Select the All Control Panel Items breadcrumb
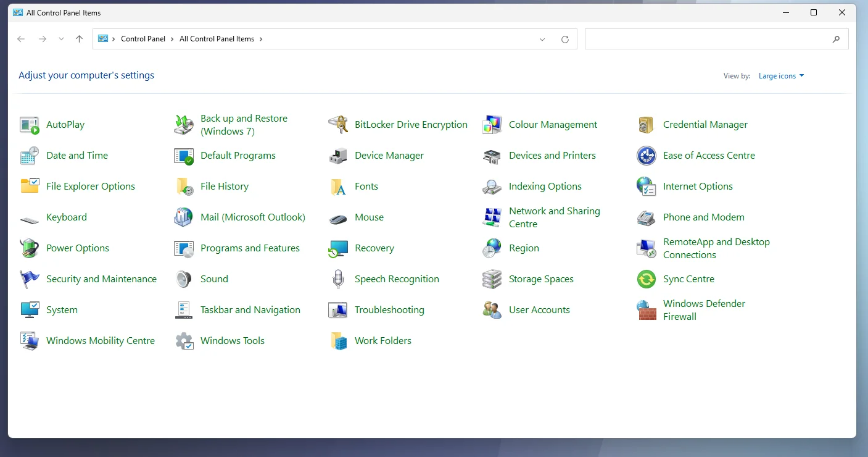 point(217,39)
